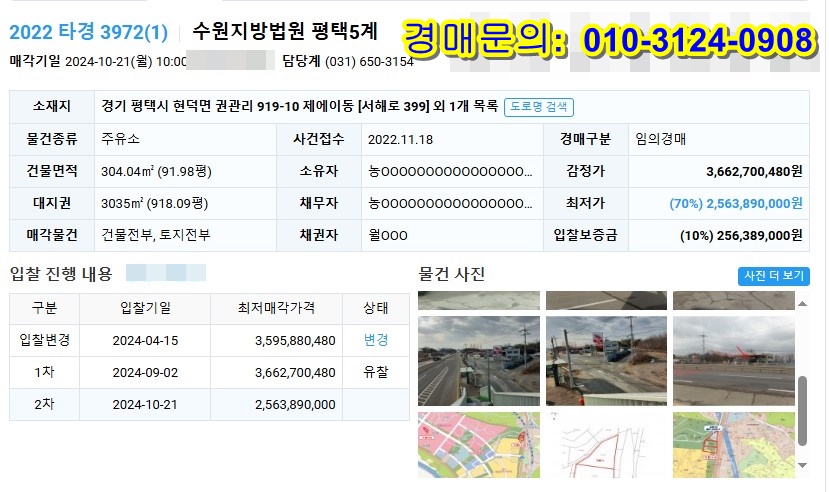Click court name 수원지방법원 평택5계
This screenshot has width=829, height=492.
pyautogui.click(x=285, y=31)
